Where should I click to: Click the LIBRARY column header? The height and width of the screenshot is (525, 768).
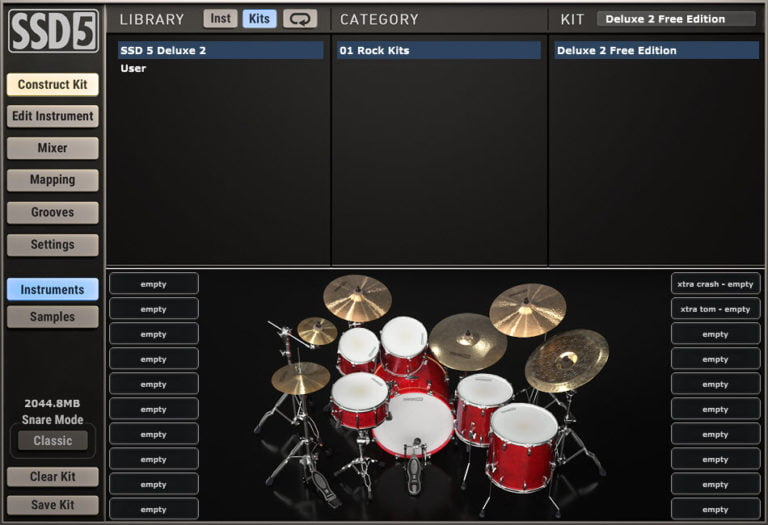pyautogui.click(x=152, y=20)
